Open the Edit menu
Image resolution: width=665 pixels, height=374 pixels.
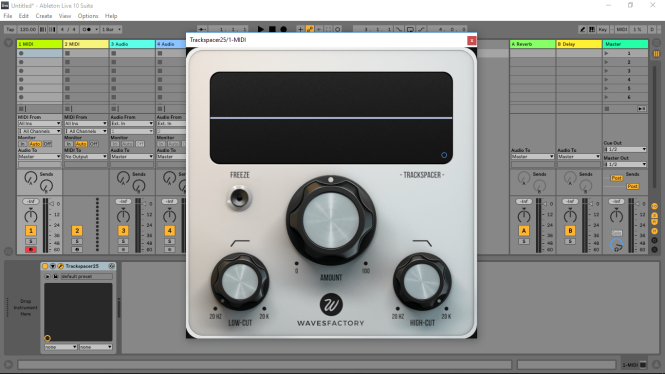point(24,16)
